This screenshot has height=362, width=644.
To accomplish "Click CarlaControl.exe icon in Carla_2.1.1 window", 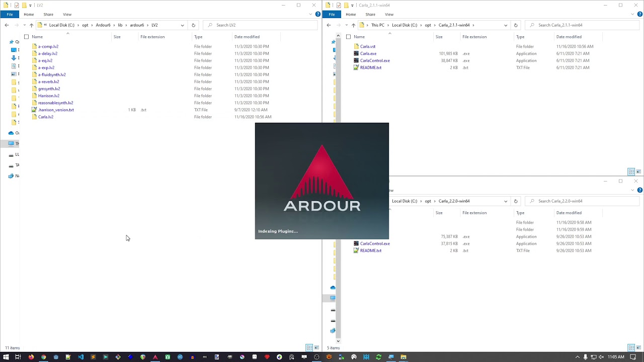I will pyautogui.click(x=356, y=60).
